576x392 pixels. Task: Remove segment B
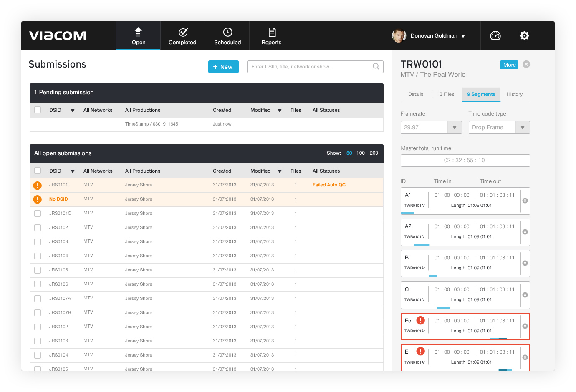point(525,263)
